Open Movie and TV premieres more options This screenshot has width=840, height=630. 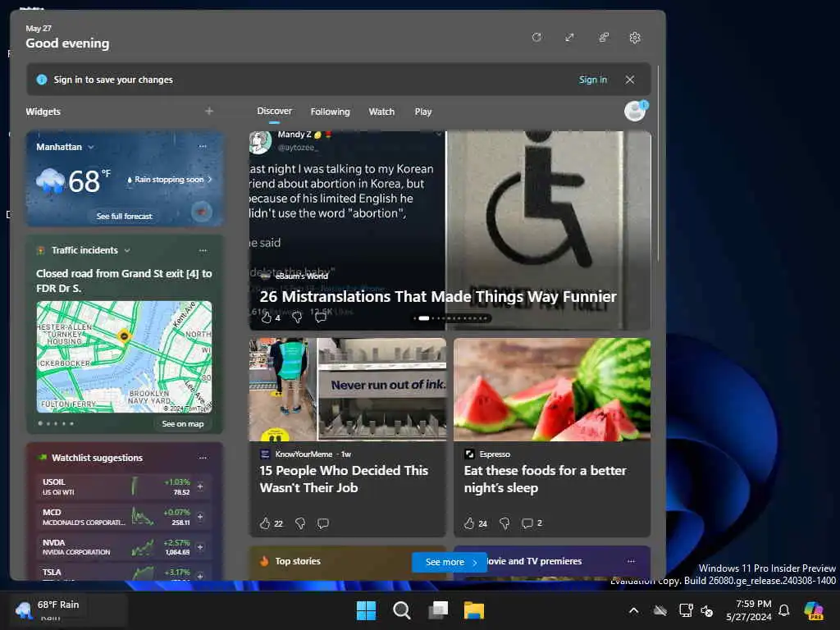click(x=631, y=561)
